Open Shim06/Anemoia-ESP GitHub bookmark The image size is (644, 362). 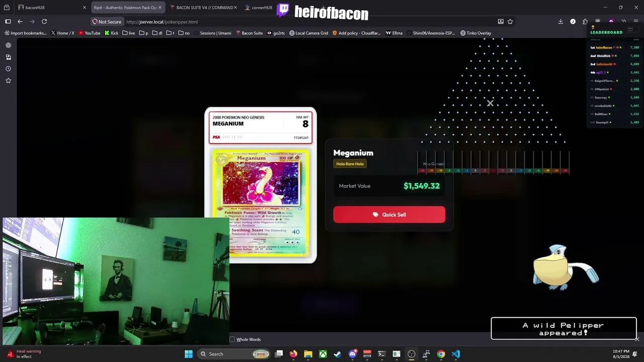pos(431,33)
